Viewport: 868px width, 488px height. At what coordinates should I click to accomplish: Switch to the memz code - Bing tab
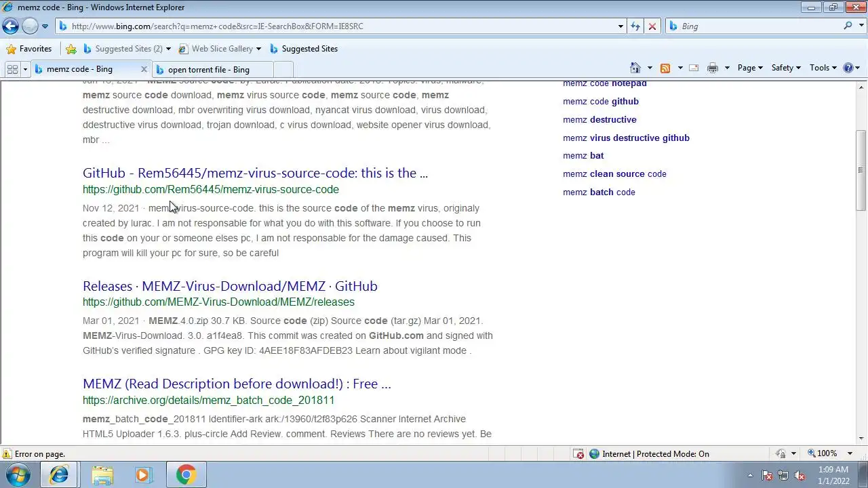coord(79,69)
